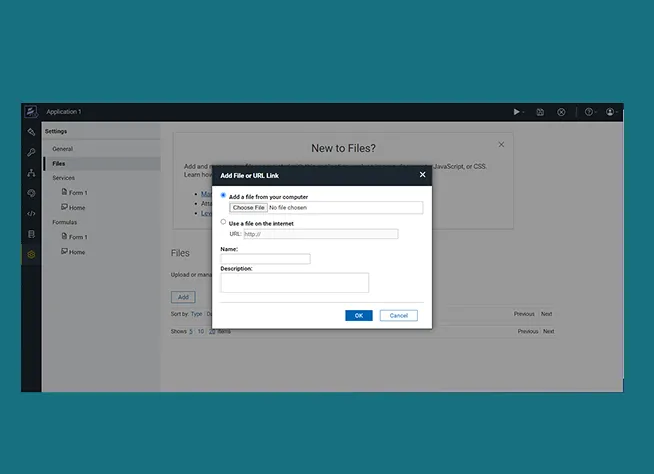
Task: Select the palette style icon in sidebar
Action: (x=31, y=193)
